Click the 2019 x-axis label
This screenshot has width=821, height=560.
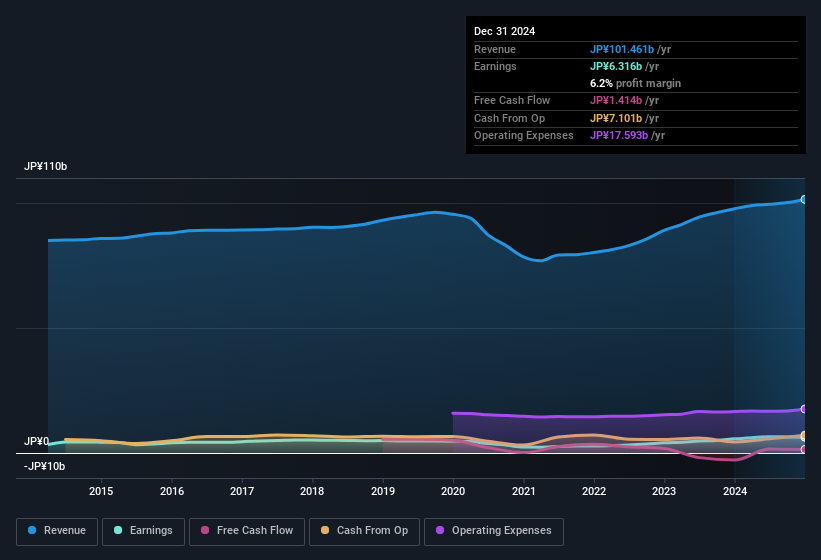click(x=383, y=491)
